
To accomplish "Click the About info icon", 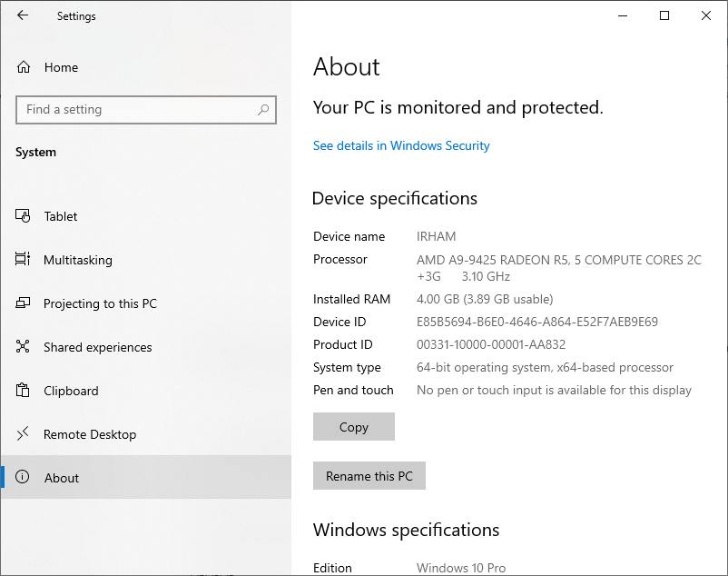I will [x=23, y=477].
